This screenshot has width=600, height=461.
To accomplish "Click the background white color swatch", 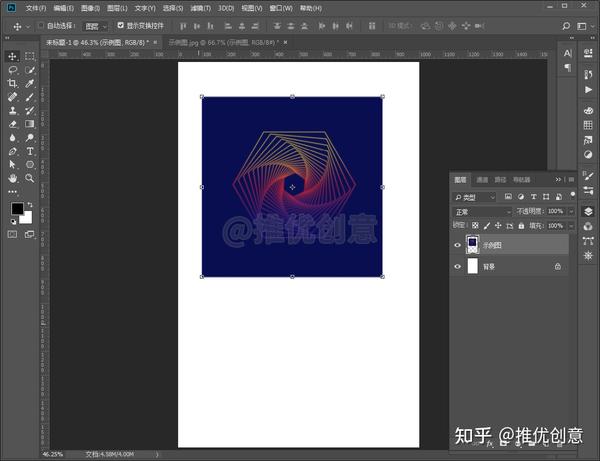I will pyautogui.click(x=26, y=218).
